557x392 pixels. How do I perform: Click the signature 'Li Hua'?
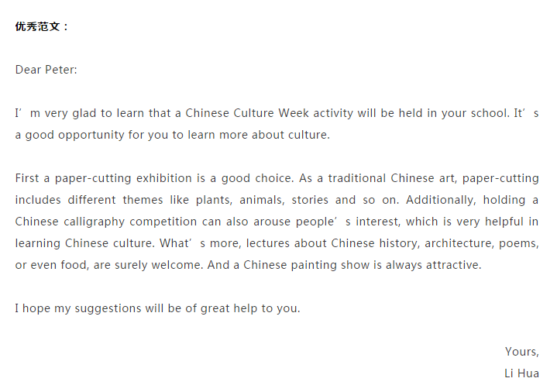[521, 373]
